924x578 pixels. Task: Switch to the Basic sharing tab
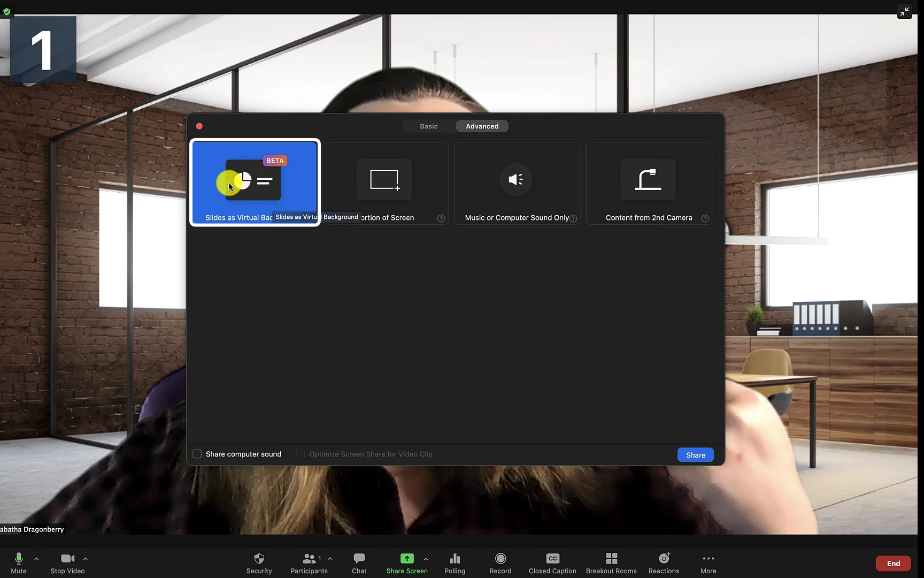[428, 126]
